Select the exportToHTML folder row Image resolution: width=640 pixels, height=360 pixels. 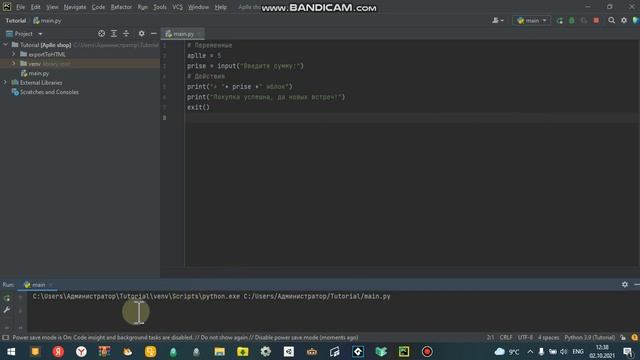coord(80,54)
